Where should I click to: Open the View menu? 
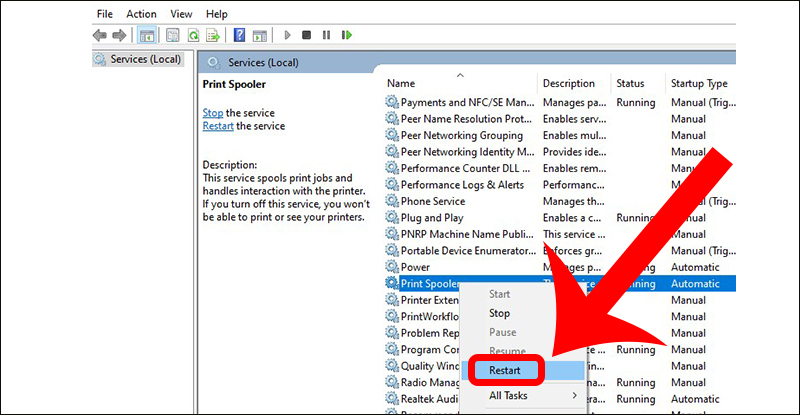pos(181,14)
